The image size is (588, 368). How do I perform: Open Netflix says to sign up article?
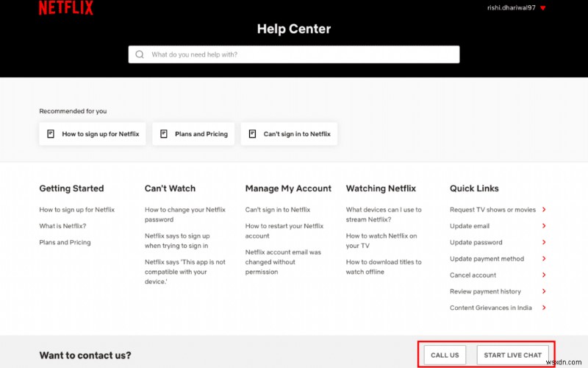point(177,241)
